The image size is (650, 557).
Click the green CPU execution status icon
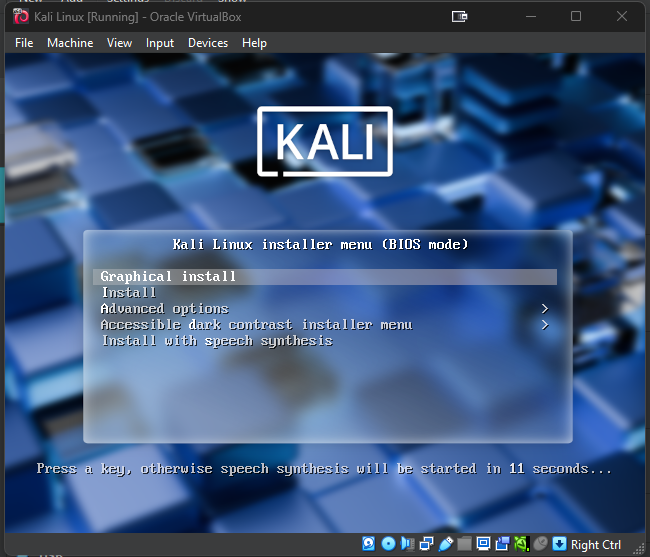click(x=521, y=543)
